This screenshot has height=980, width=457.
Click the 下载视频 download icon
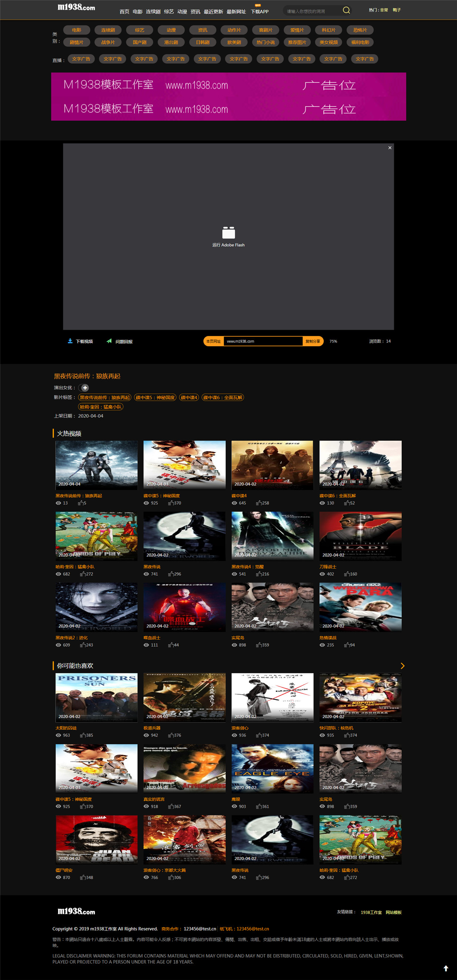click(x=70, y=341)
